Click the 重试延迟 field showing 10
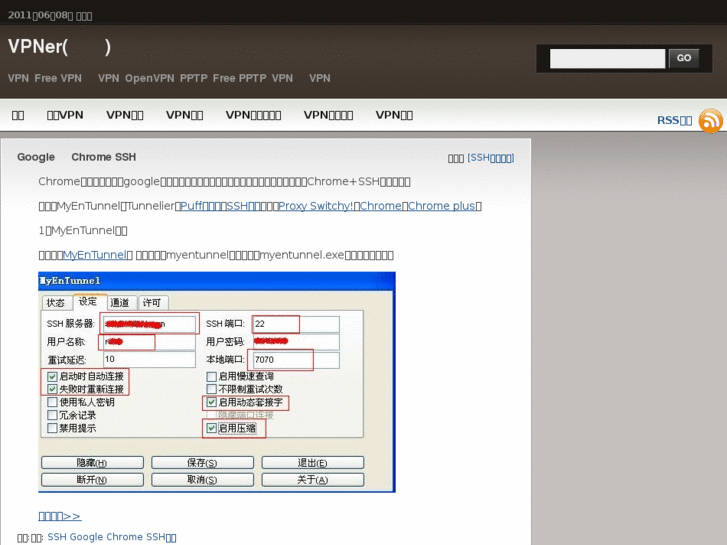The height and width of the screenshot is (545, 727). (x=149, y=359)
